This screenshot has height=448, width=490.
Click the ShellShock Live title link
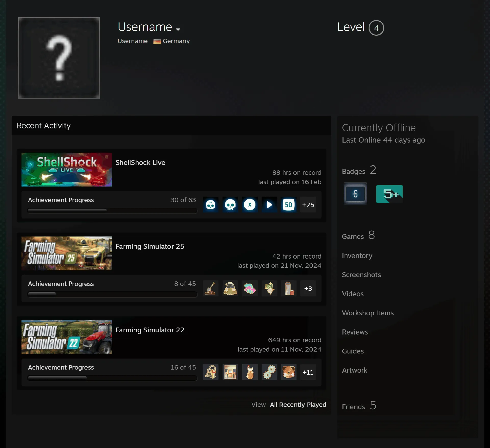coord(140,163)
